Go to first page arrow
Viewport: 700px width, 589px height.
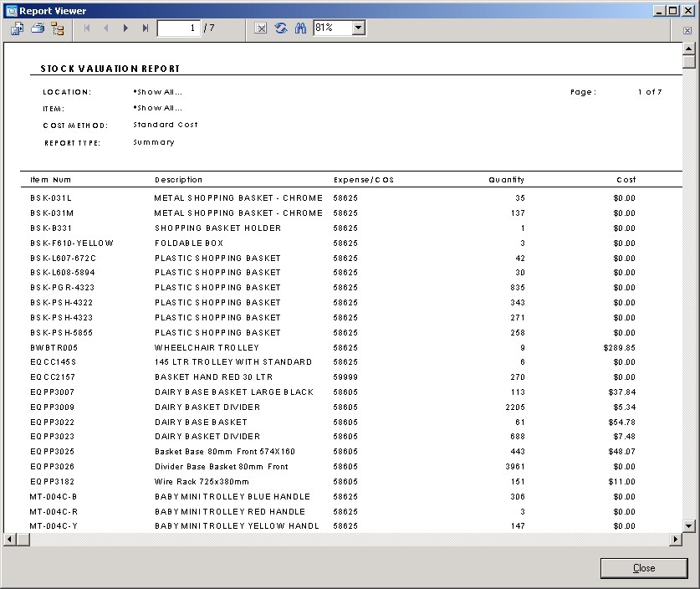[x=87, y=28]
